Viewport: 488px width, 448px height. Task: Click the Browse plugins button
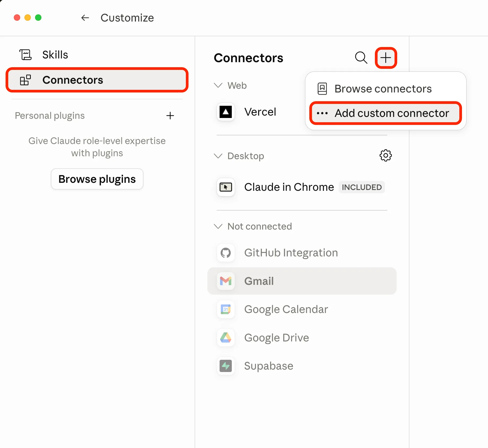tap(97, 179)
